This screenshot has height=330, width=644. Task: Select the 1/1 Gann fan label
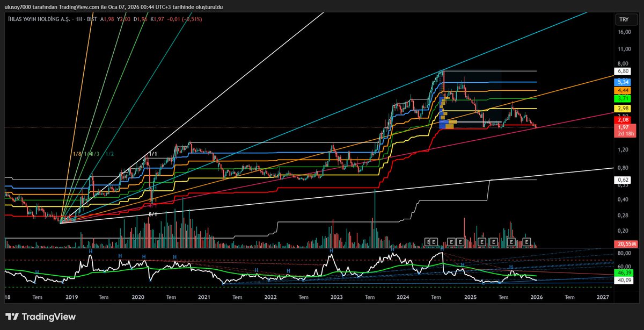coord(153,154)
